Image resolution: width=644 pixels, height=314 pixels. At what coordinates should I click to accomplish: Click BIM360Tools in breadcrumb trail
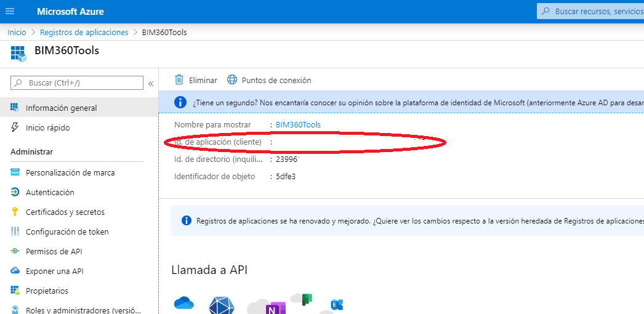point(164,33)
